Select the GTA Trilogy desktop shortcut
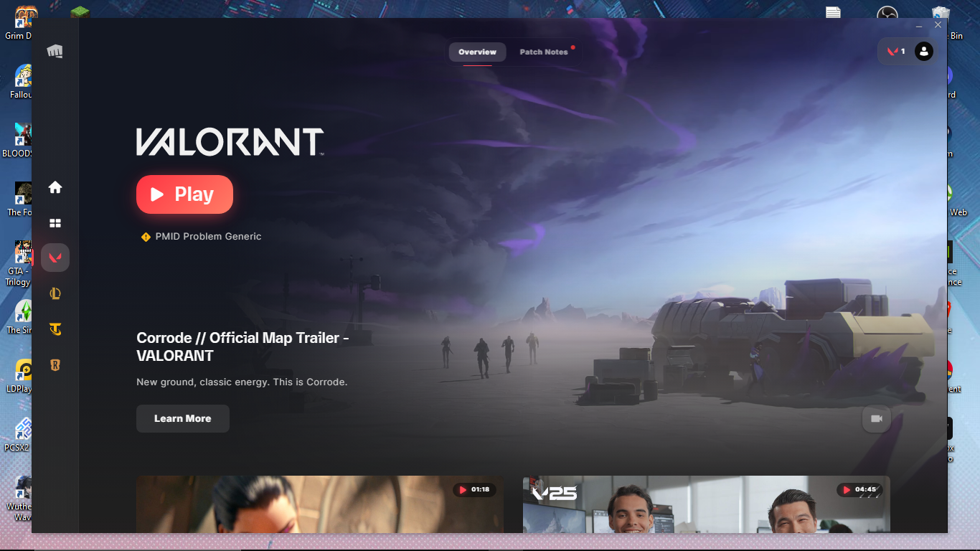The image size is (980, 551). tap(18, 264)
